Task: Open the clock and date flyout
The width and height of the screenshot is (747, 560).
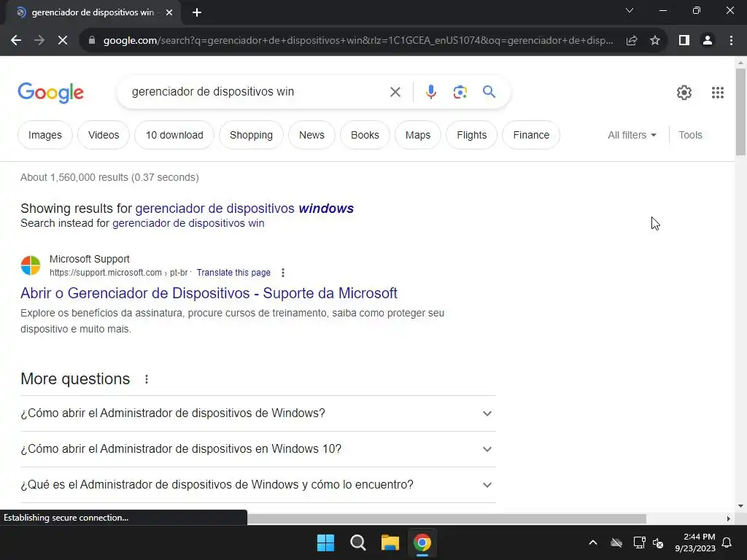Action: [695, 542]
